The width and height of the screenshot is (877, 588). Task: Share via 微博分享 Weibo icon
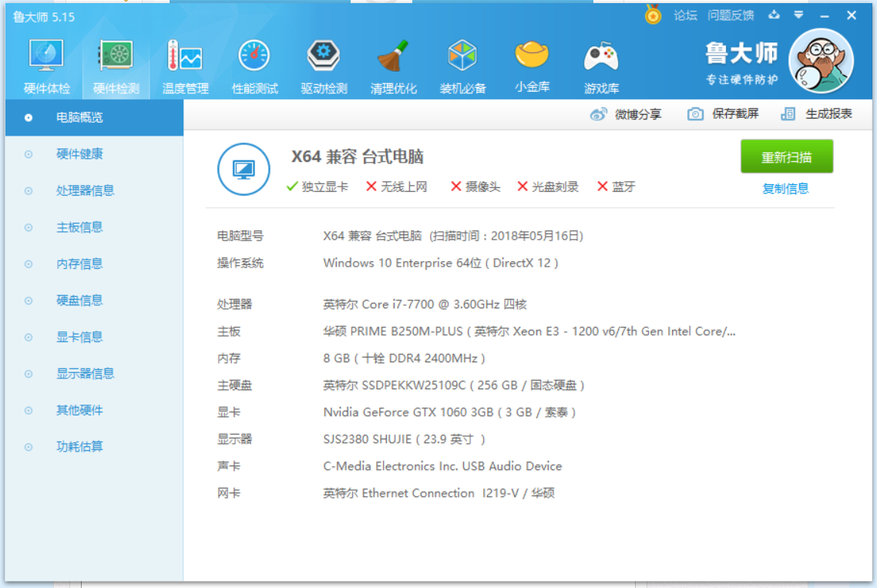(x=599, y=114)
